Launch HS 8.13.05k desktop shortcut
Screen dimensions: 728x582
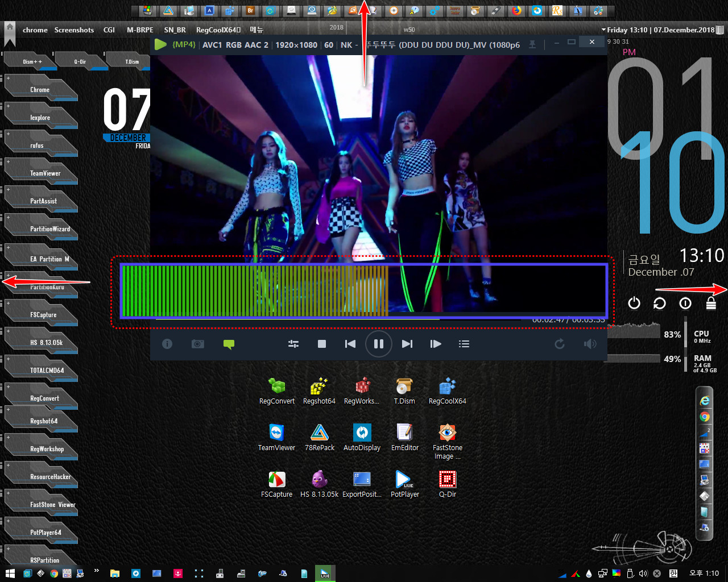point(320,484)
